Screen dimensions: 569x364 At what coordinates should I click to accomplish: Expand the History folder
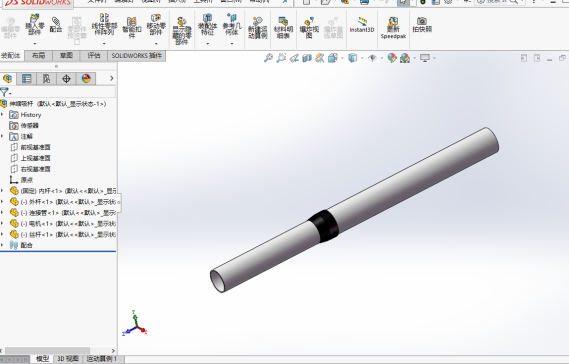2,115
